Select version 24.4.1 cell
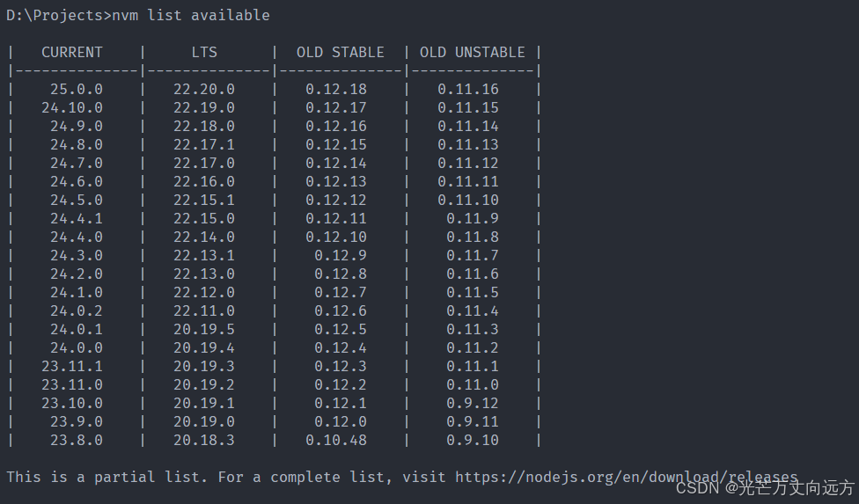The height and width of the screenshot is (504, 859). (x=77, y=219)
